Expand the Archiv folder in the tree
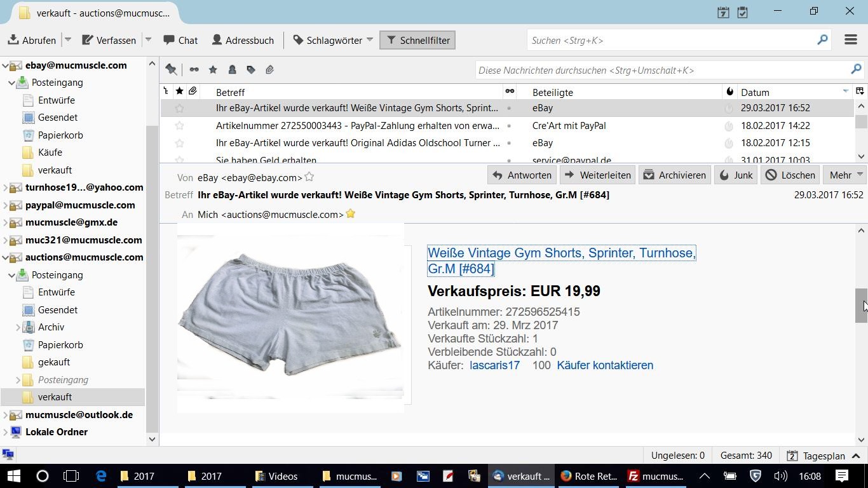 tap(18, 327)
